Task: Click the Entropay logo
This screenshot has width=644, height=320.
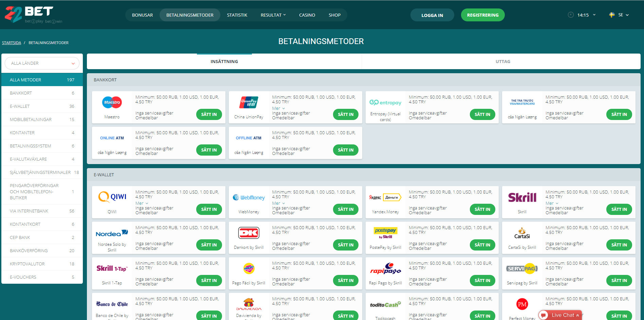Action: point(385,102)
